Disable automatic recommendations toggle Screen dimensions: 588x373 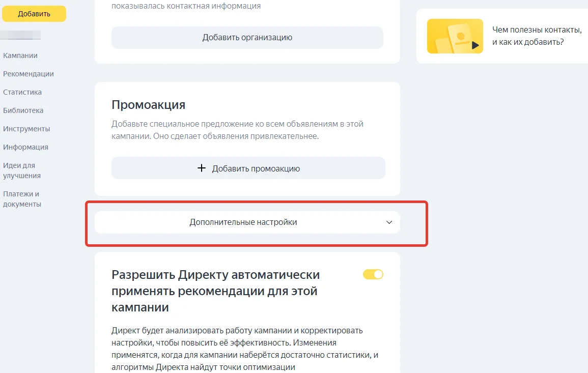pos(373,274)
